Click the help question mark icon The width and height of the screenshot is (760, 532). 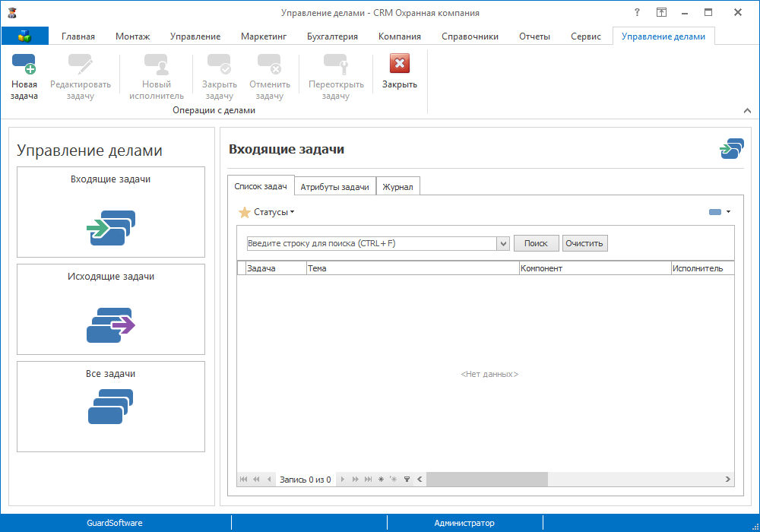[637, 12]
